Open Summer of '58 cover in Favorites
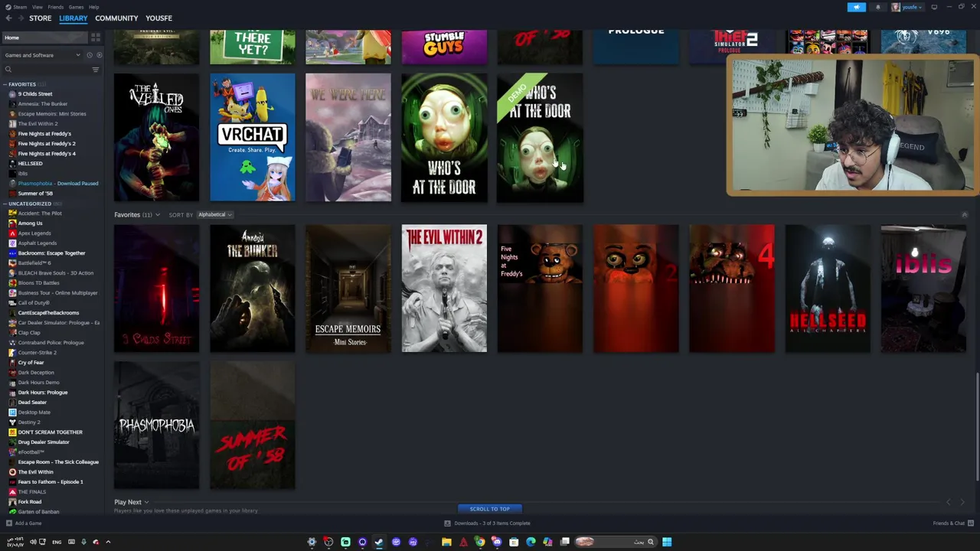The height and width of the screenshot is (551, 980). (252, 425)
